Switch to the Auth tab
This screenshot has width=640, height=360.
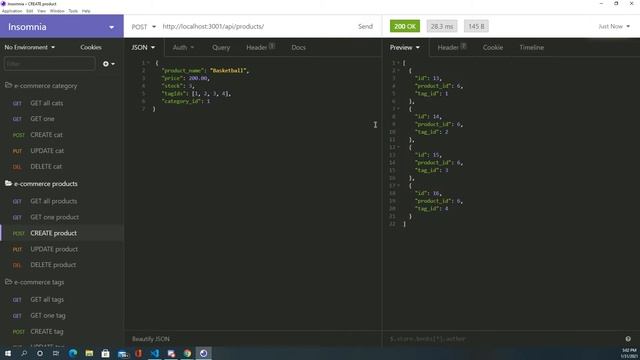tap(183, 47)
